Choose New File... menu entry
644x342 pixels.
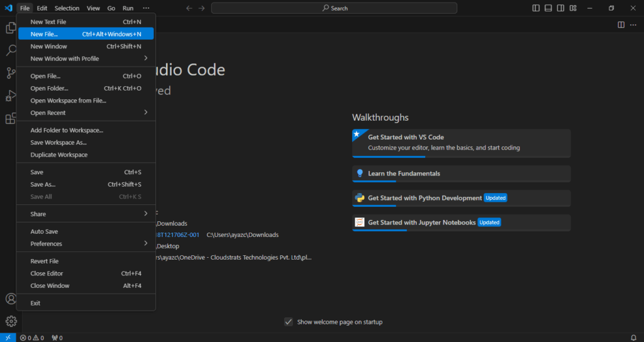[x=86, y=34]
